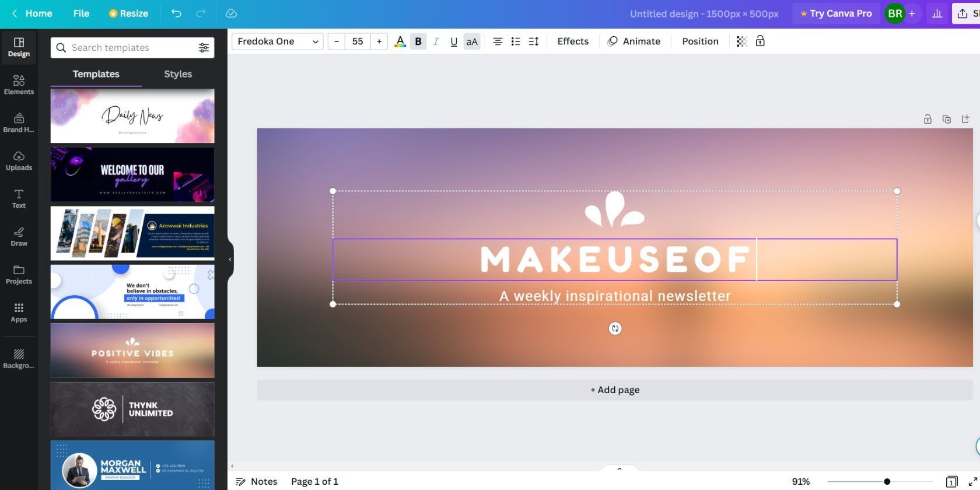Toggle bold formatting on the text

(418, 41)
